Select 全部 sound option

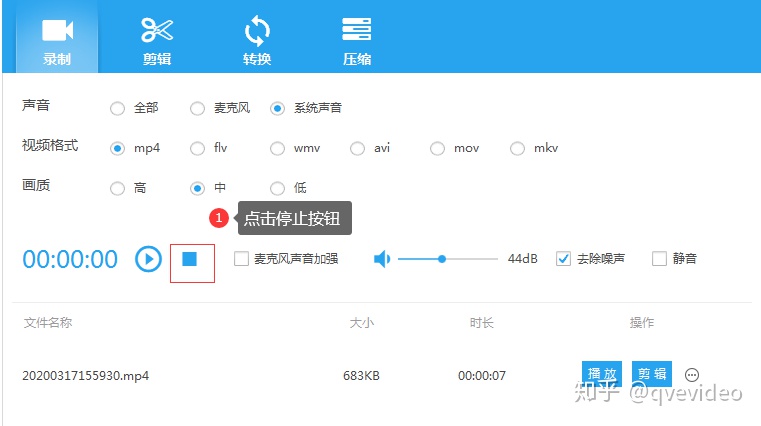click(x=117, y=108)
